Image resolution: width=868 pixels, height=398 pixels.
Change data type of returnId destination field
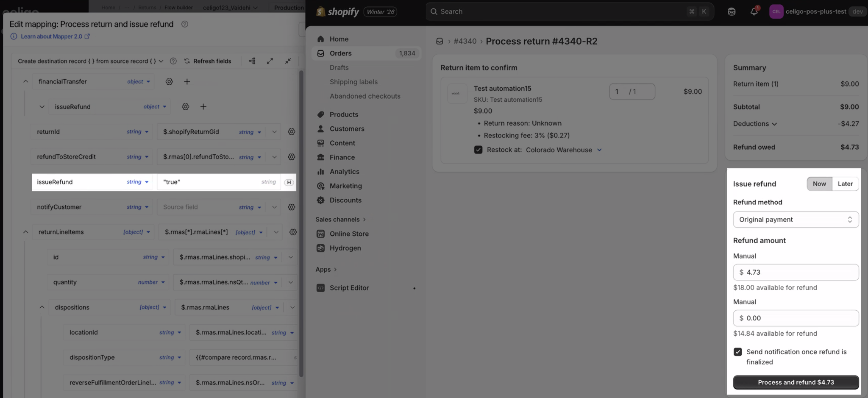[138, 132]
